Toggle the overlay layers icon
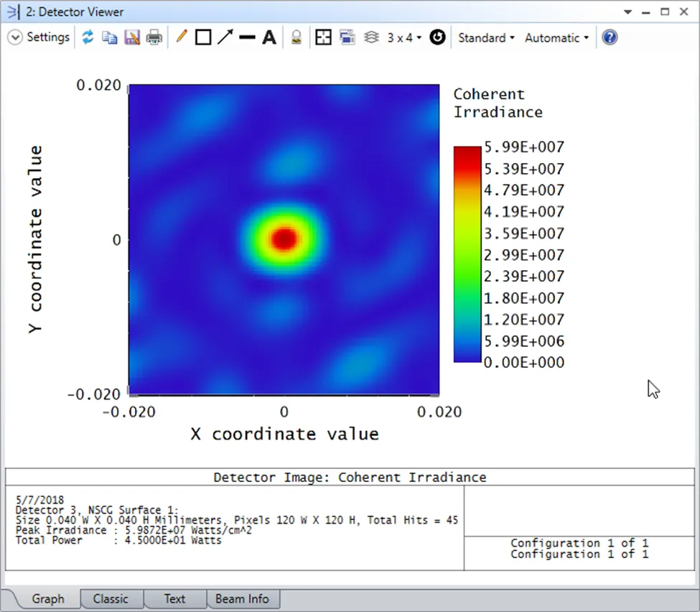Screen dimensions: 700x612 tap(371, 37)
